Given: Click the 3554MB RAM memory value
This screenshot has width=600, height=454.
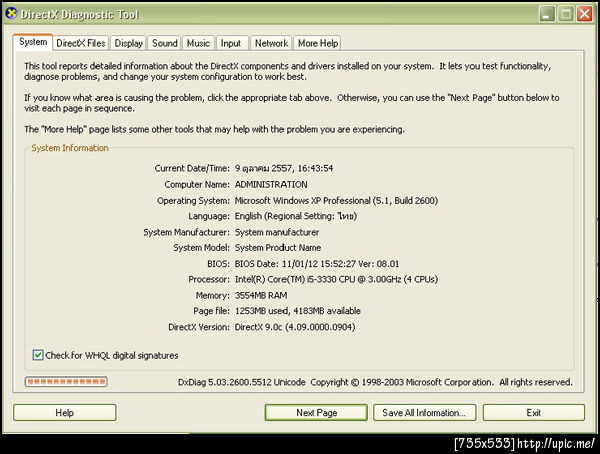Looking at the screenshot, I should [261, 296].
